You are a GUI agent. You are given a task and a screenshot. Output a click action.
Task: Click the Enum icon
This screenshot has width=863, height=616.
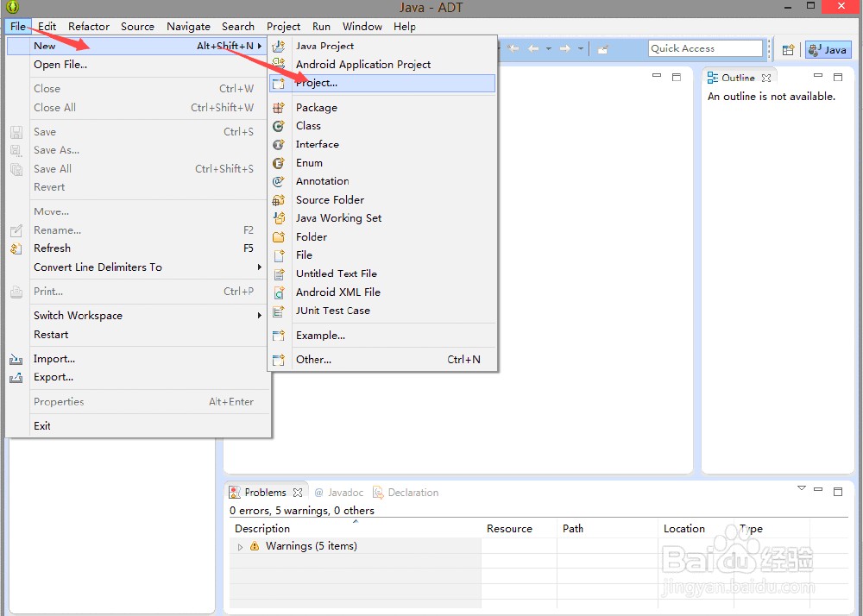coord(279,163)
